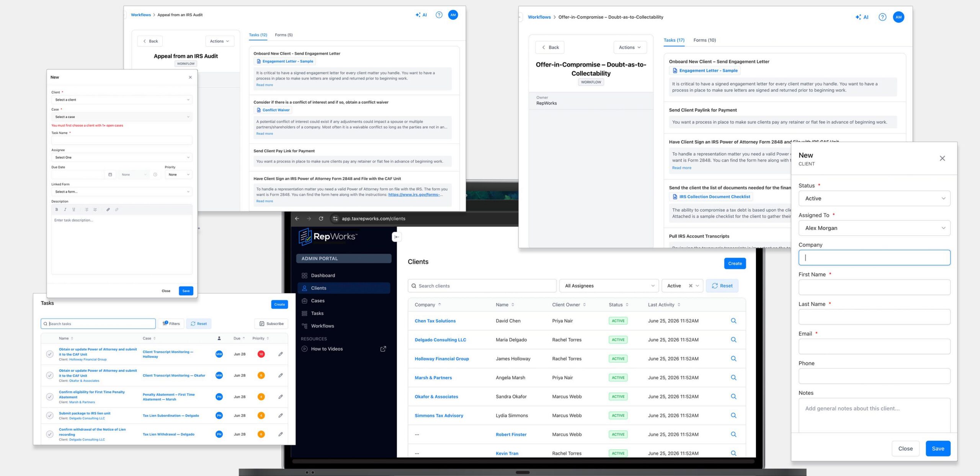Open the Holloway Financial Group client link
Image resolution: width=980 pixels, height=476 pixels.
coord(441,359)
